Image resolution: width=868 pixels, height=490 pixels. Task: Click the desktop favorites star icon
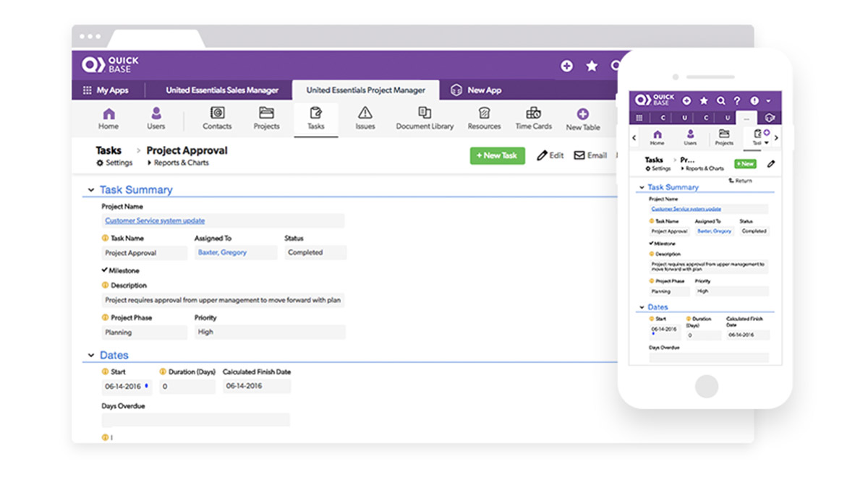[592, 66]
